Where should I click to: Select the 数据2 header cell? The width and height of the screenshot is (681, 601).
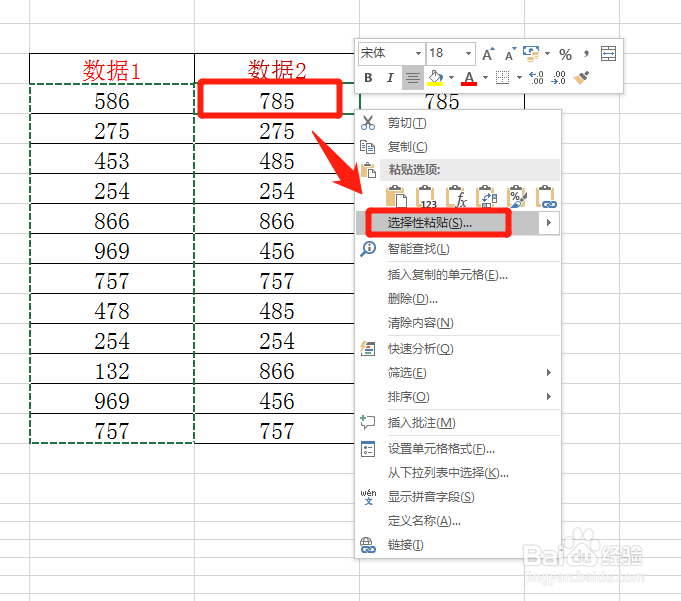(x=277, y=69)
